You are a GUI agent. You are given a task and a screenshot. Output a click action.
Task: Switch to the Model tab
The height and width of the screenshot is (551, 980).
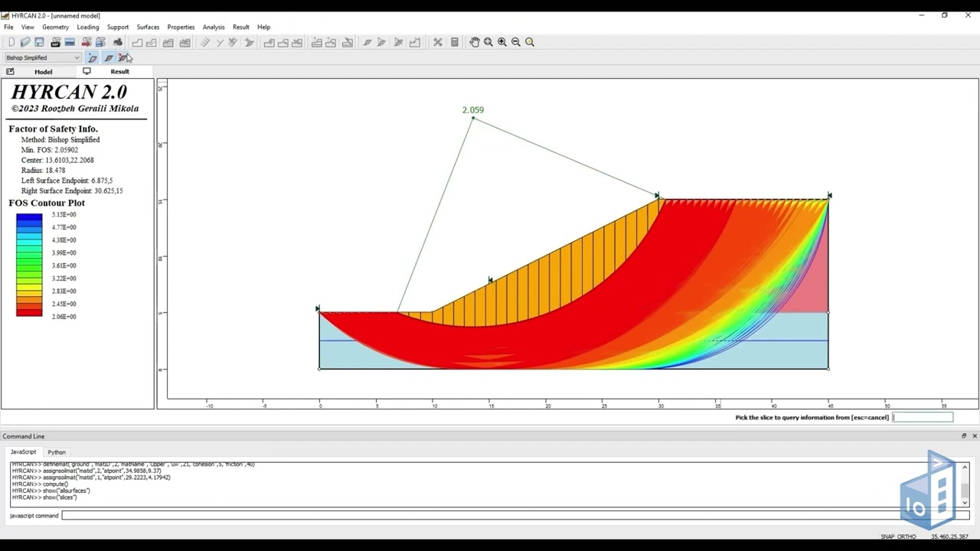pos(44,72)
